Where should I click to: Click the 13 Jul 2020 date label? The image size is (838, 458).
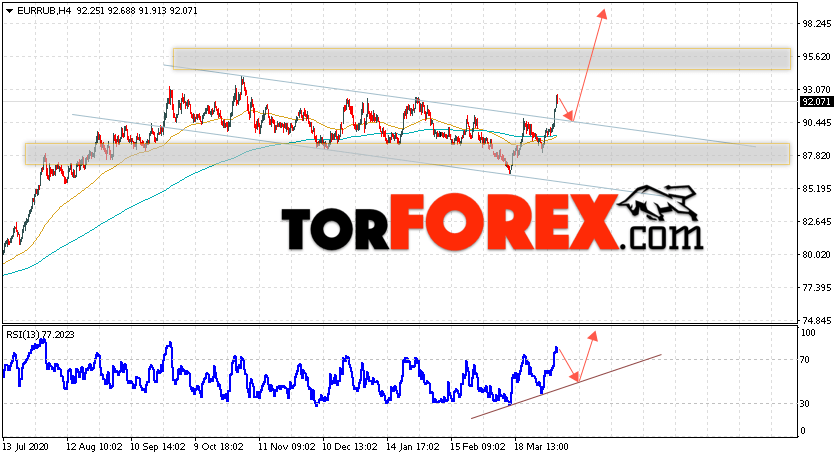click(x=26, y=446)
